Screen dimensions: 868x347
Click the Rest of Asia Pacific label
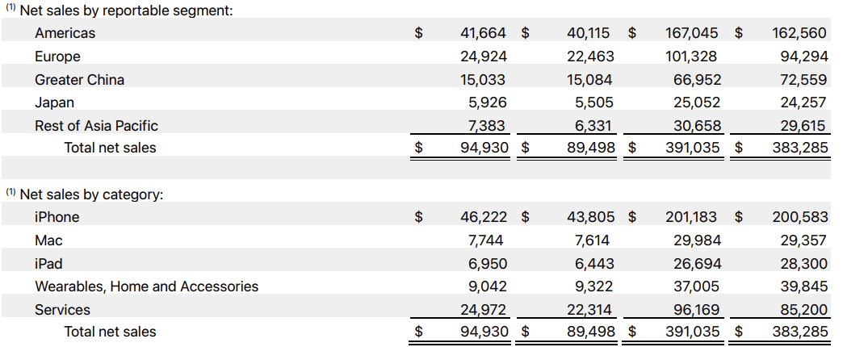[x=96, y=126]
